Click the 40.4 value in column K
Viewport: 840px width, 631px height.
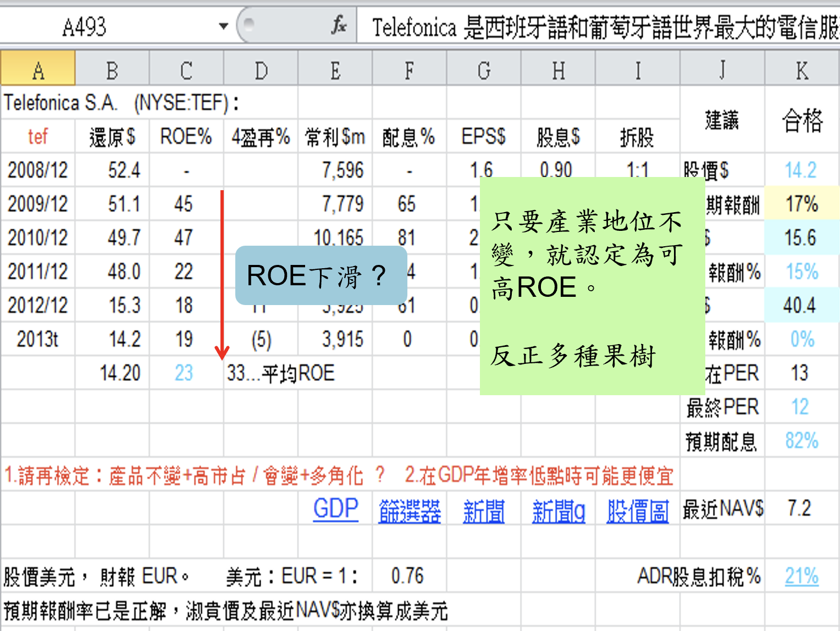pos(800,305)
